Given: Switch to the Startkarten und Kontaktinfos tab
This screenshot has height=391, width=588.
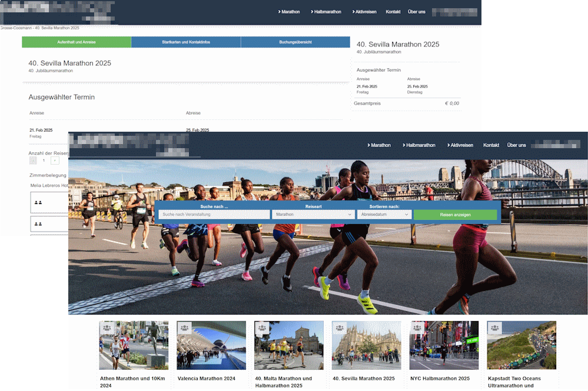Looking at the screenshot, I should pos(185,42).
